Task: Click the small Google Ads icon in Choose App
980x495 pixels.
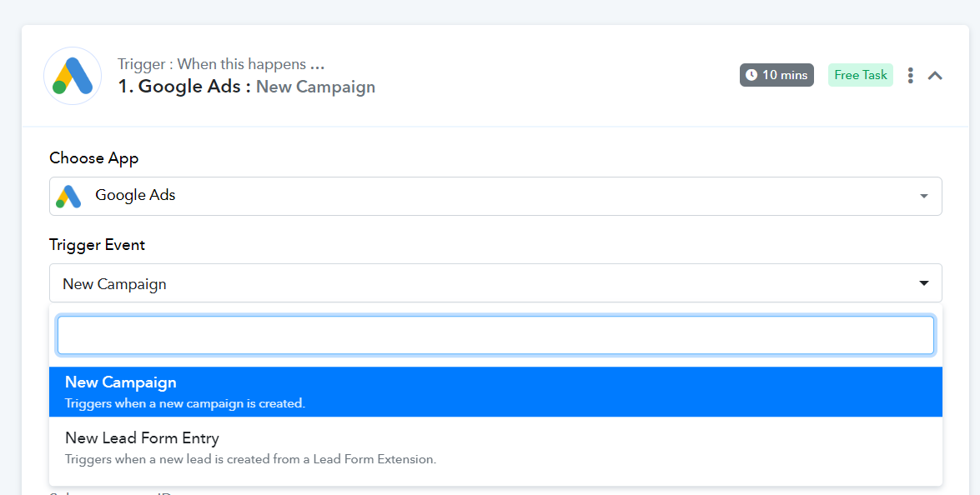Action: point(68,196)
